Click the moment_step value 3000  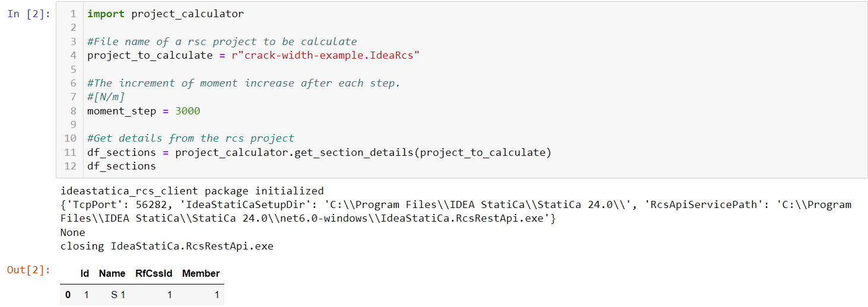coord(187,111)
